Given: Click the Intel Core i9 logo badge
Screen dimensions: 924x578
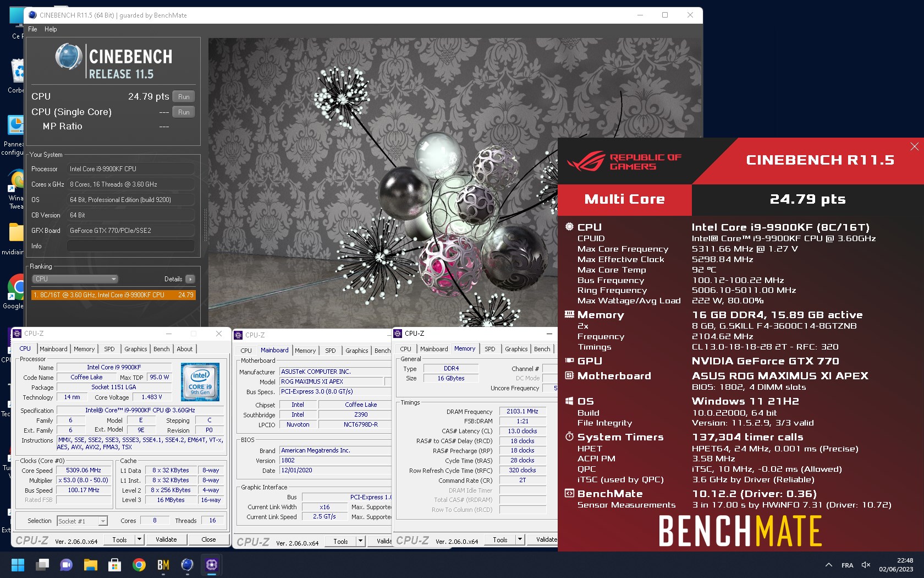Looking at the screenshot, I should (200, 381).
